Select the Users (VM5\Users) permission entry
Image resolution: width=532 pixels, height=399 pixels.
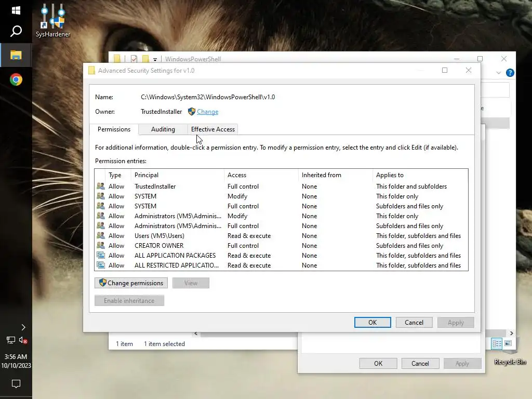click(x=281, y=235)
